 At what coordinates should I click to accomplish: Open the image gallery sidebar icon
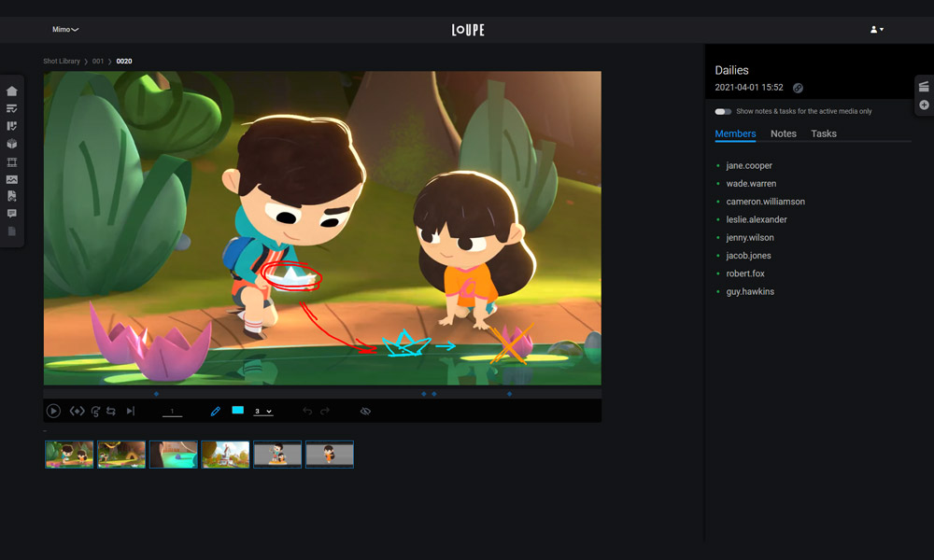pos(12,179)
